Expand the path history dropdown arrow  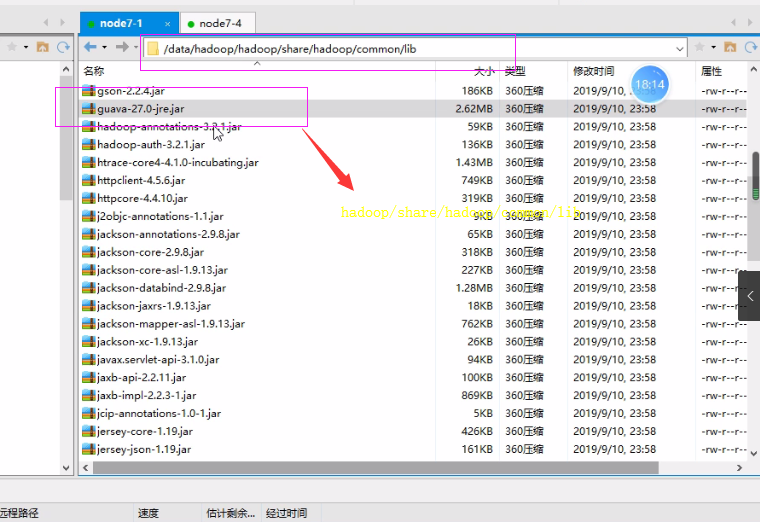680,49
